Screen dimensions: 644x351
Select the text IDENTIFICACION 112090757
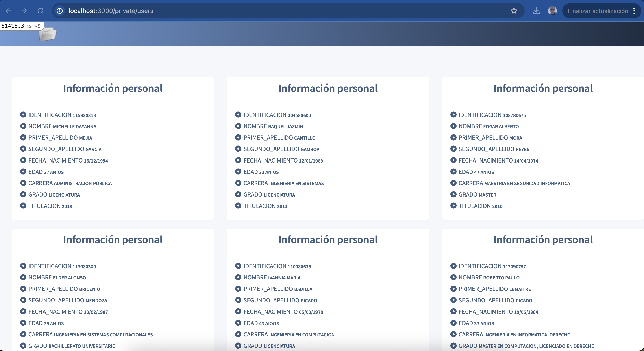[492, 266]
